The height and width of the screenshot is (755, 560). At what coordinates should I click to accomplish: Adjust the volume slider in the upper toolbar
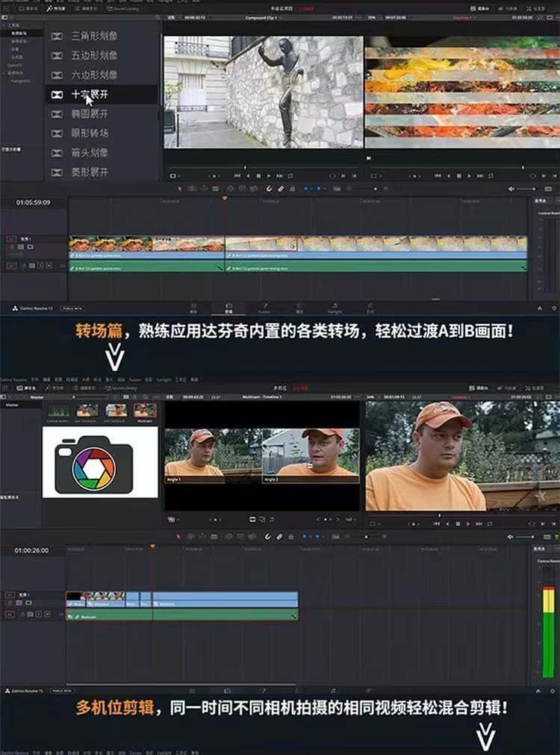(x=527, y=189)
